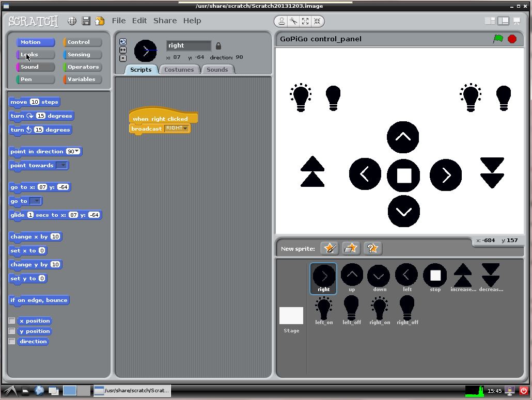
Task: Paint a new sprite
Action: tap(330, 248)
